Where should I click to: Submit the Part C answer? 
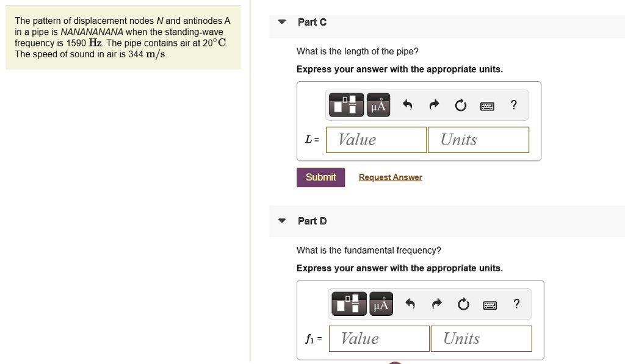click(x=320, y=177)
